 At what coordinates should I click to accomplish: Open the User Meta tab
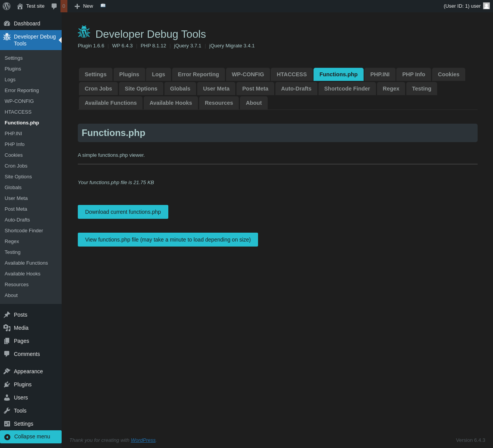216,89
